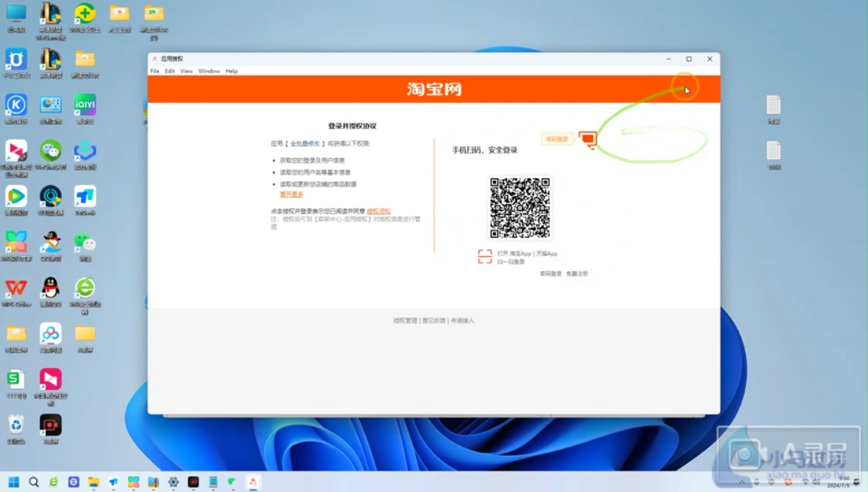Screen dimensions: 868x492
Task: Select the 360 colorful petals desktop icon
Action: click(x=16, y=246)
